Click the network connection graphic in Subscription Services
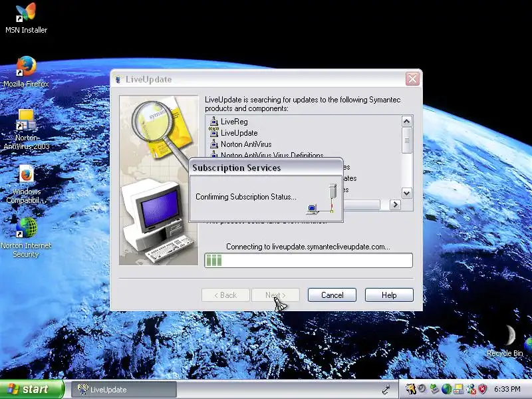Viewport: 532px width, 399px height. point(322,199)
